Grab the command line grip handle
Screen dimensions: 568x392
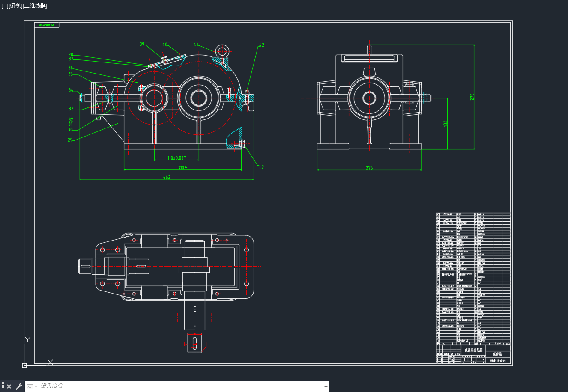click(3, 386)
